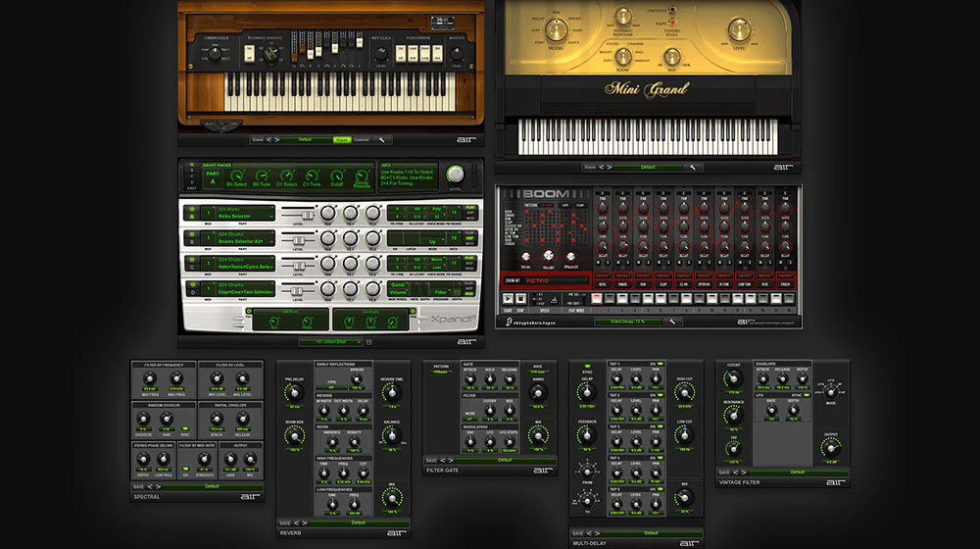
Task: Toggle Sync in Spectral Random Dissolve
Action: click(x=185, y=429)
